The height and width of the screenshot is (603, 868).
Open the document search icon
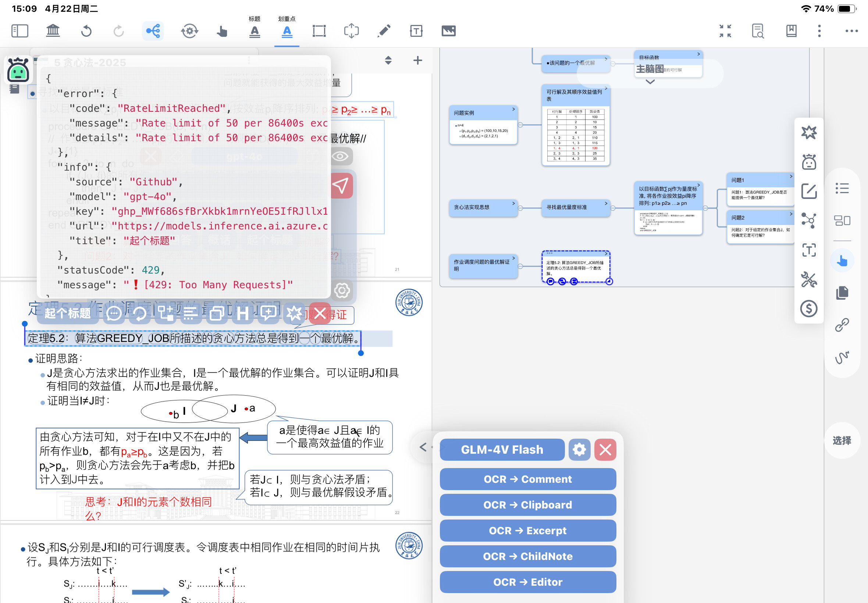tap(758, 31)
